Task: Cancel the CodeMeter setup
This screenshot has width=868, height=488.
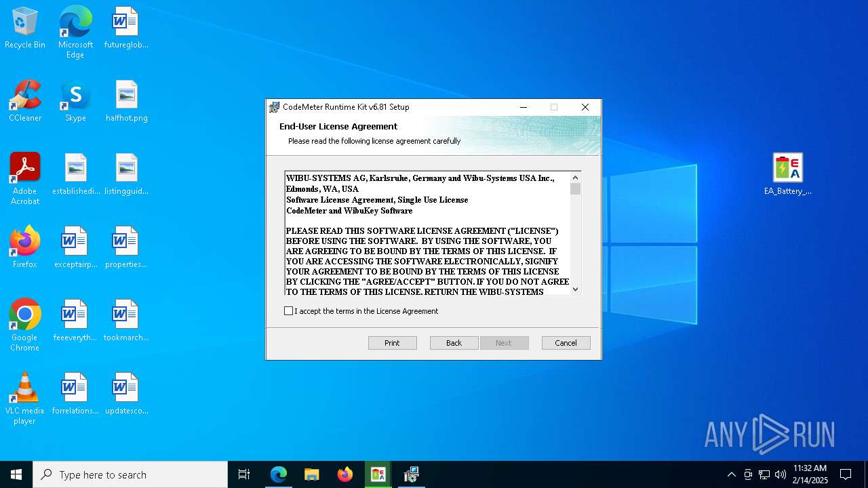Action: pyautogui.click(x=566, y=343)
